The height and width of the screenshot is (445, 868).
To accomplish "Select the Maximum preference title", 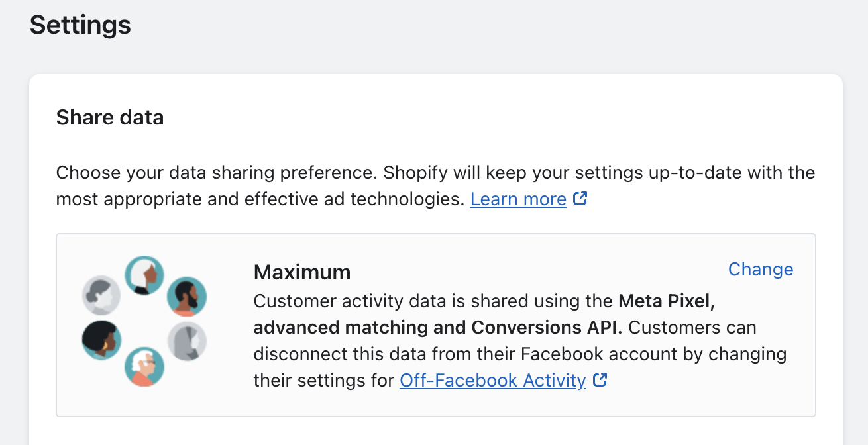I will tap(302, 272).
